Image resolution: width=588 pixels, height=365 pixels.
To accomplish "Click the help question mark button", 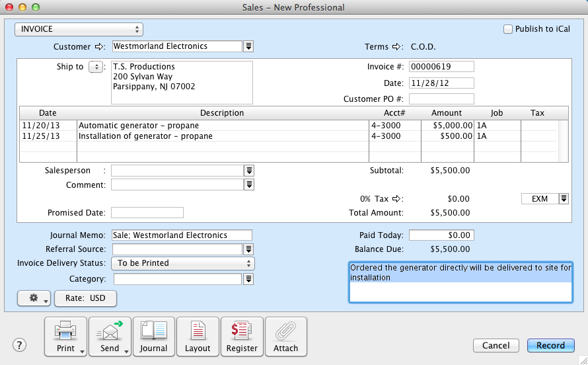I will tap(20, 345).
